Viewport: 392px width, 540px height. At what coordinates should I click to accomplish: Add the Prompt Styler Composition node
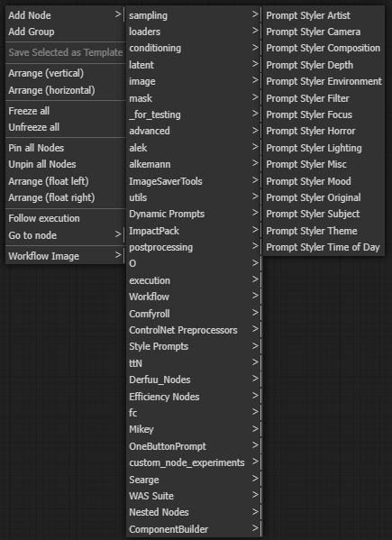[324, 48]
